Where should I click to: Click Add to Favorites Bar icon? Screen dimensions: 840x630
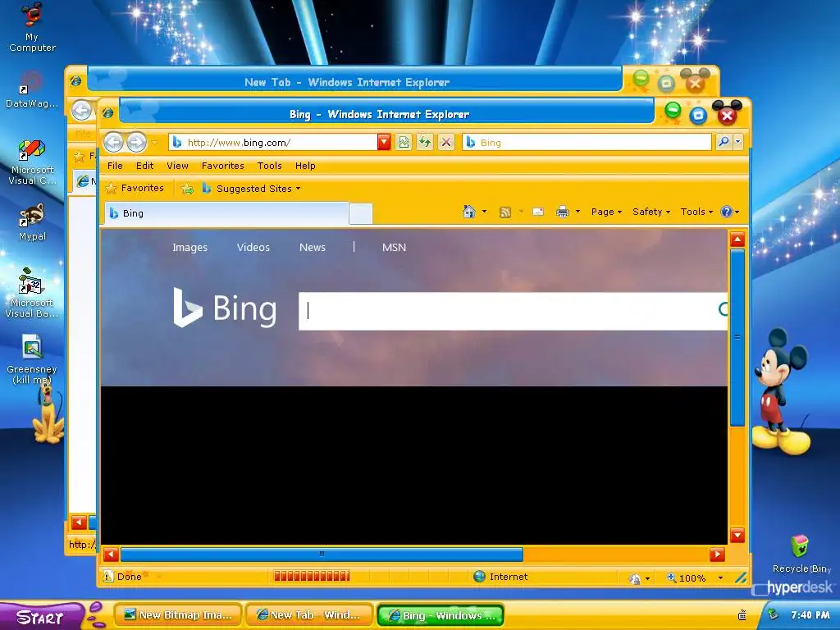coord(187,189)
